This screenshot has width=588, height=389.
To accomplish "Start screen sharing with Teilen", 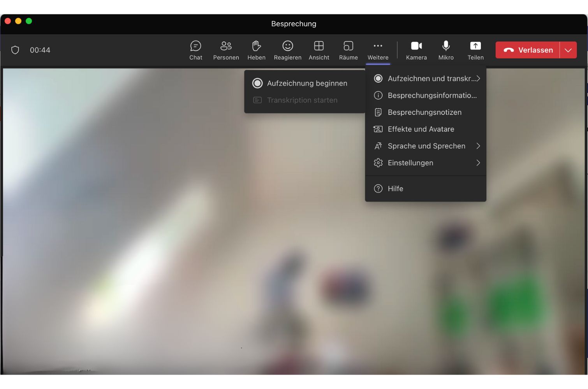I will pyautogui.click(x=475, y=50).
